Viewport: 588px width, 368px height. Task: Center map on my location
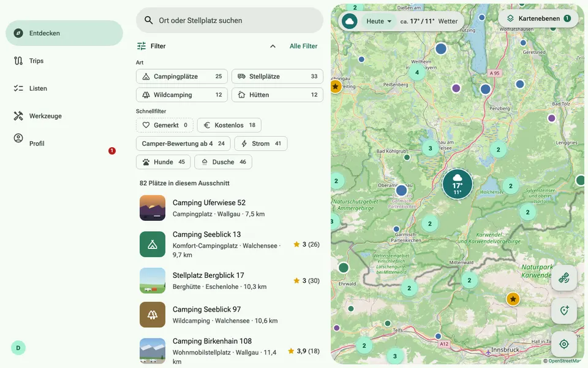coord(563,344)
